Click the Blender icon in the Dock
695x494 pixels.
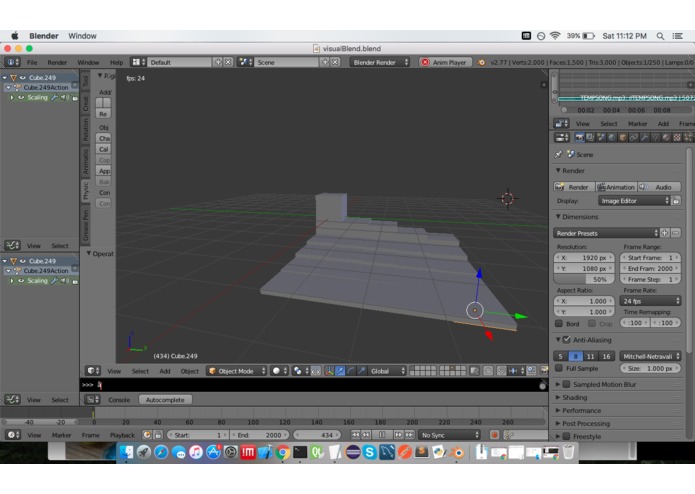pyautogui.click(x=457, y=452)
